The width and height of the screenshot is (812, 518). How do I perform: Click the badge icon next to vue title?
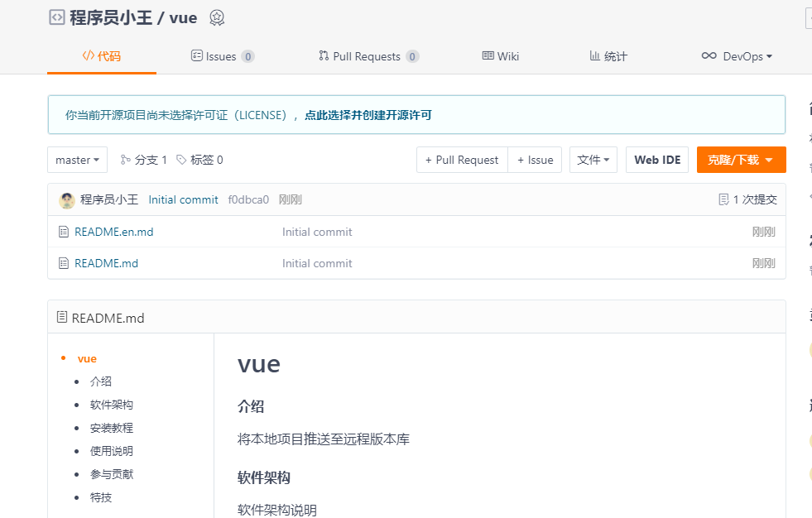tap(217, 17)
